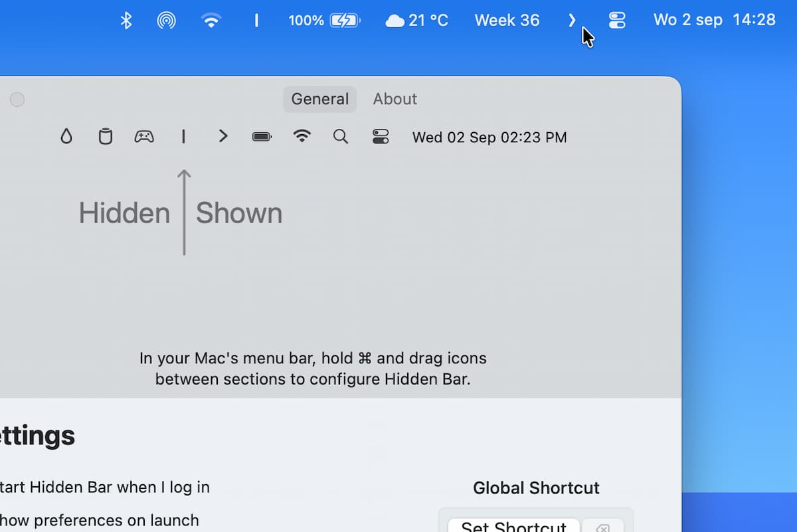
Task: Switch to the General tab
Action: (x=320, y=99)
